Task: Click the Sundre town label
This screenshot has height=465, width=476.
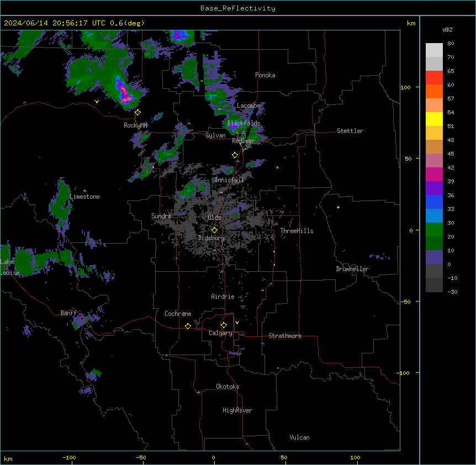Action: click(x=161, y=216)
